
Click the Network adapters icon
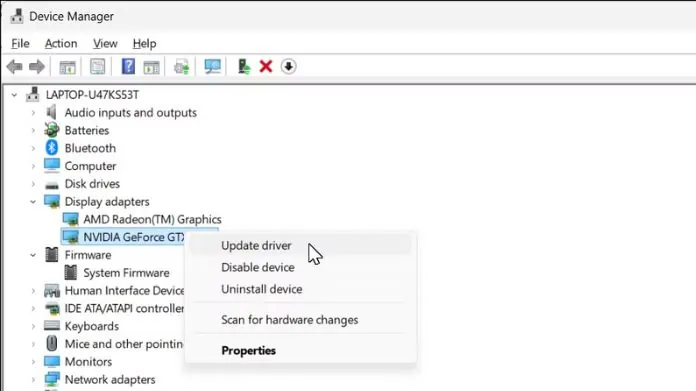coord(51,379)
